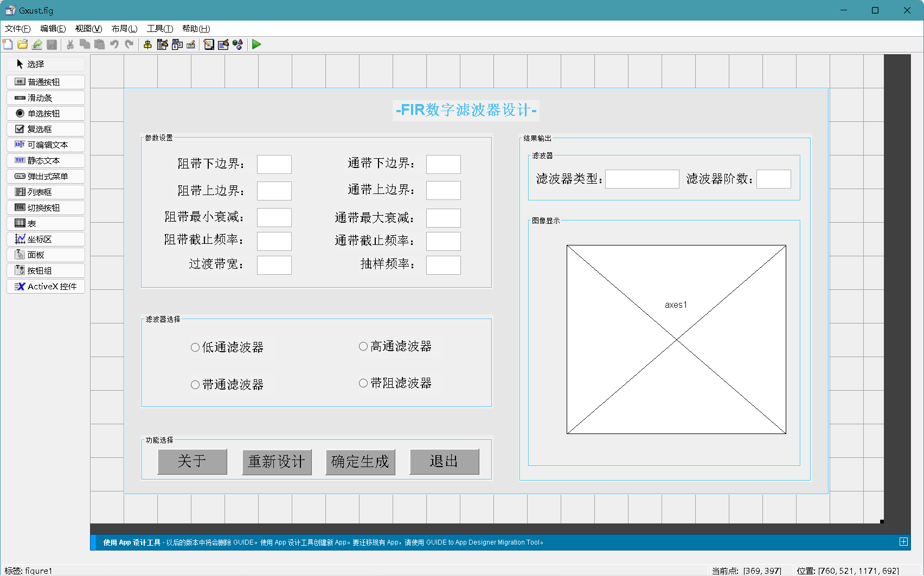The image size is (924, 576).
Task: Click the 退出 button in the layout
Action: [444, 461]
